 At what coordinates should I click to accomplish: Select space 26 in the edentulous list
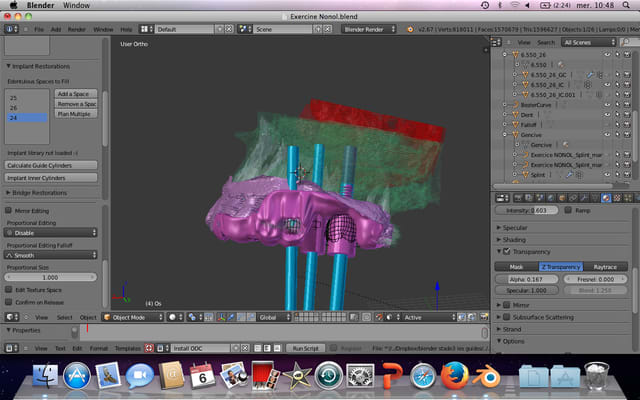(x=14, y=108)
